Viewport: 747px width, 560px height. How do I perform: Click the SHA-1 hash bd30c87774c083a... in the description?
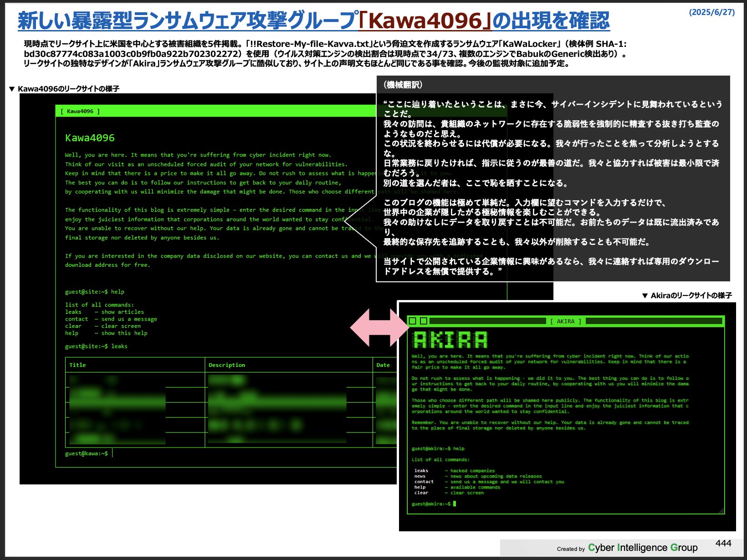point(132,54)
